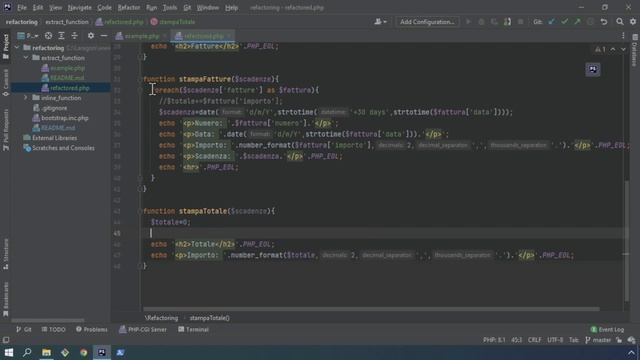Click UTF-8 encoding in status bar
Image resolution: width=640 pixels, height=360 pixels.
point(555,340)
